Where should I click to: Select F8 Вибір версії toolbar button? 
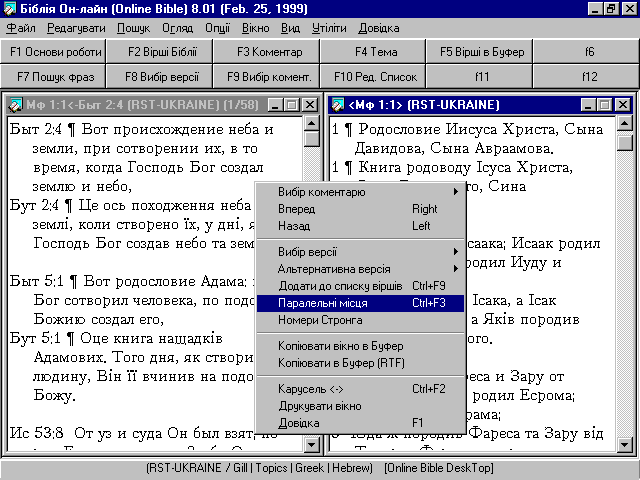coord(161,76)
